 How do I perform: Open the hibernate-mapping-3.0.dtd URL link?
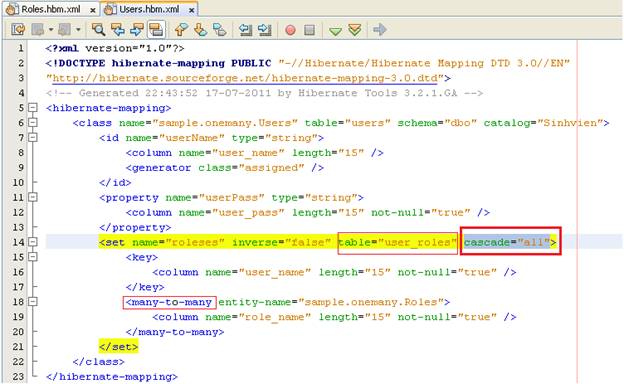tap(245, 78)
